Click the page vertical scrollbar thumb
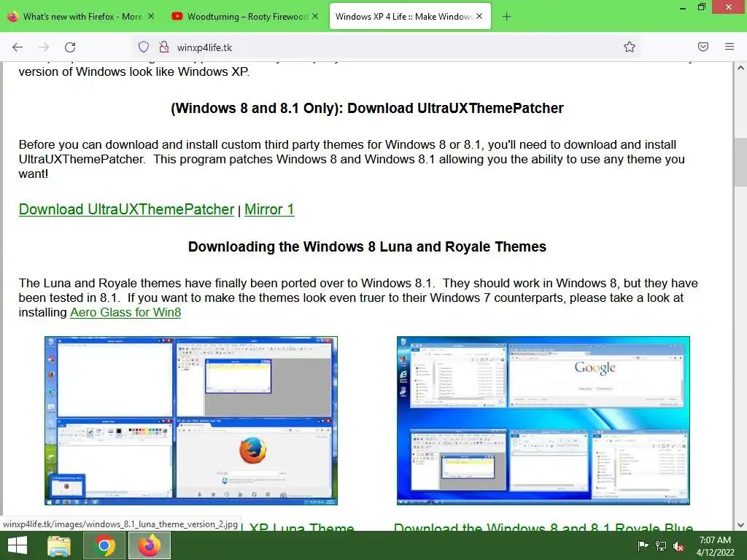 pos(740,164)
